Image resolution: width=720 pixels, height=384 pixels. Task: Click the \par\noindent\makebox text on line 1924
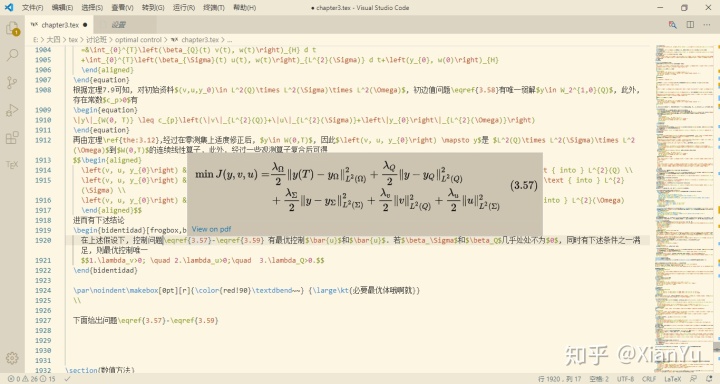(x=116, y=290)
